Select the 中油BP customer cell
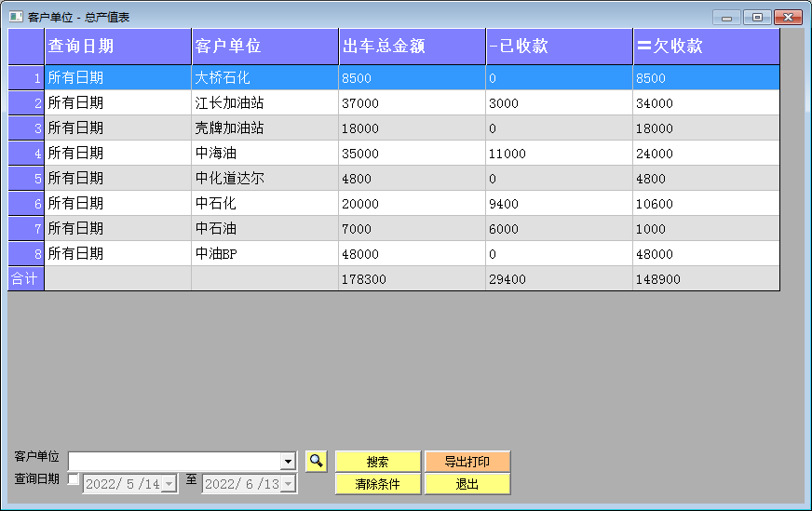 pos(265,253)
